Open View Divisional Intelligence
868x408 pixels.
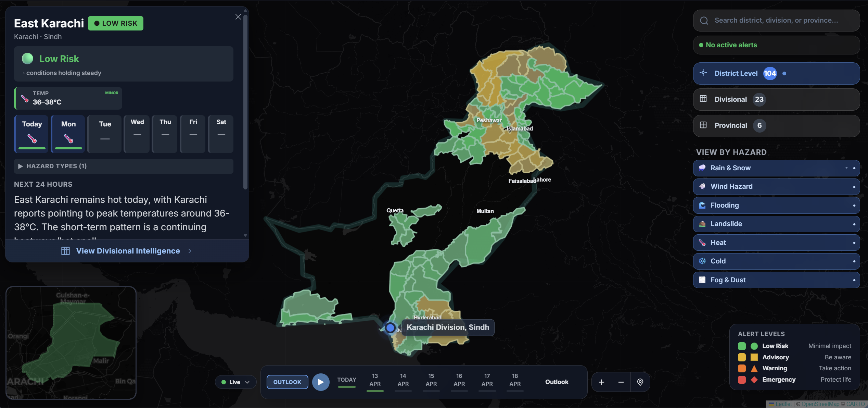[x=128, y=250]
